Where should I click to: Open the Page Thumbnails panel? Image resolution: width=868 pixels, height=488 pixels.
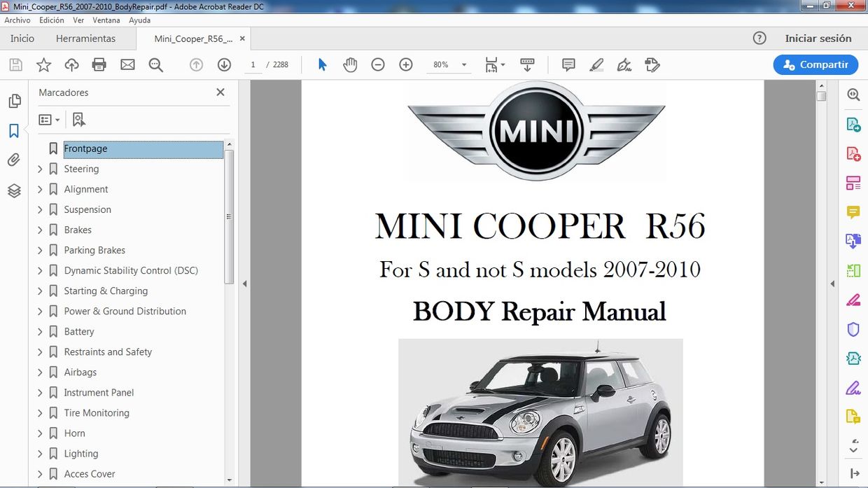15,100
